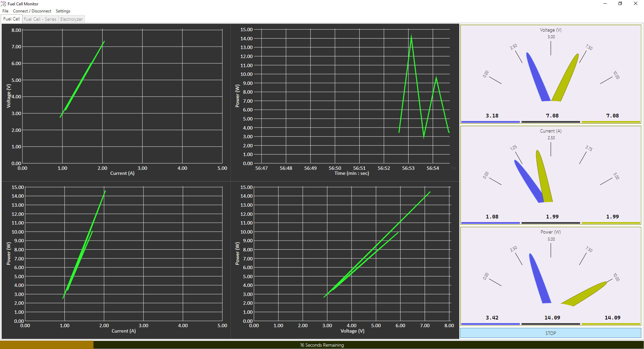
Task: Open the File menu
Action: pyautogui.click(x=5, y=11)
